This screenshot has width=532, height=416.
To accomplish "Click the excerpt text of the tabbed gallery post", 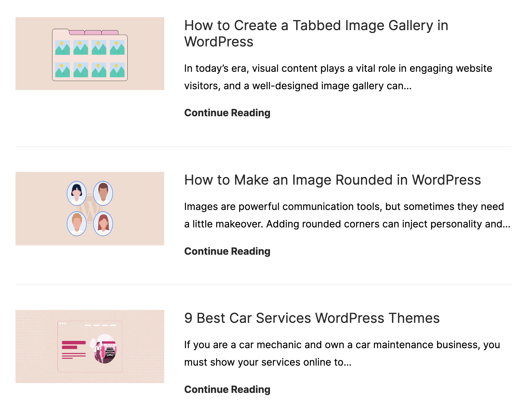I will (338, 77).
